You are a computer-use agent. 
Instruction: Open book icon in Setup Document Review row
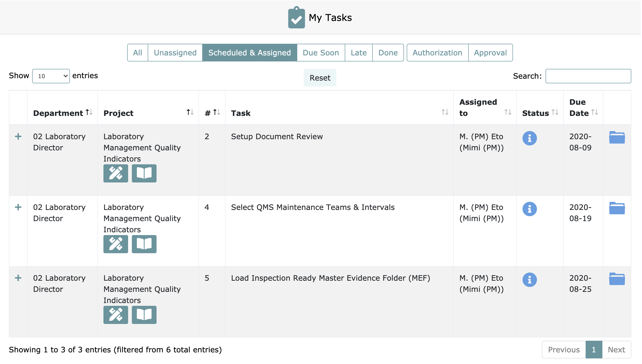[x=144, y=173]
